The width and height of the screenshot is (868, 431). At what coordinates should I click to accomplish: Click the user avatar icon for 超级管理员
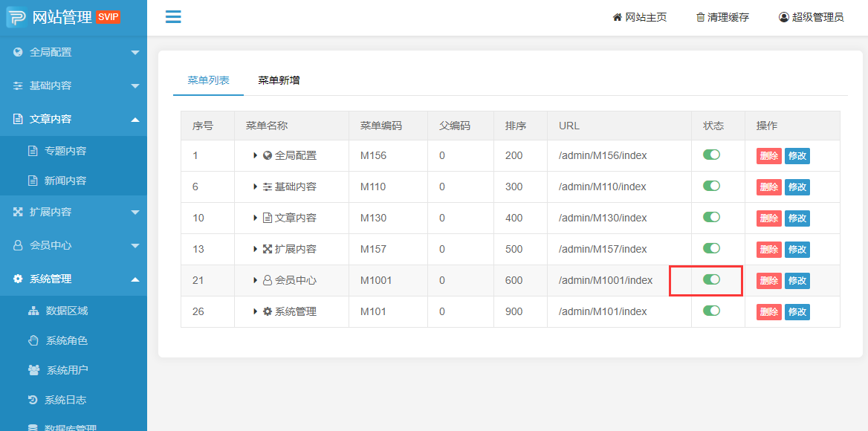[783, 17]
